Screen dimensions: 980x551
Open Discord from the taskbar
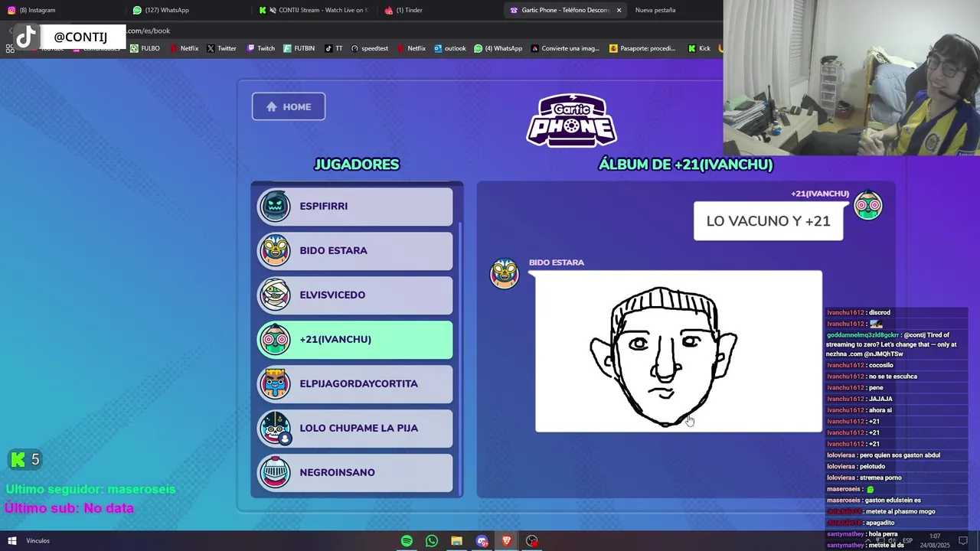pyautogui.click(x=482, y=541)
